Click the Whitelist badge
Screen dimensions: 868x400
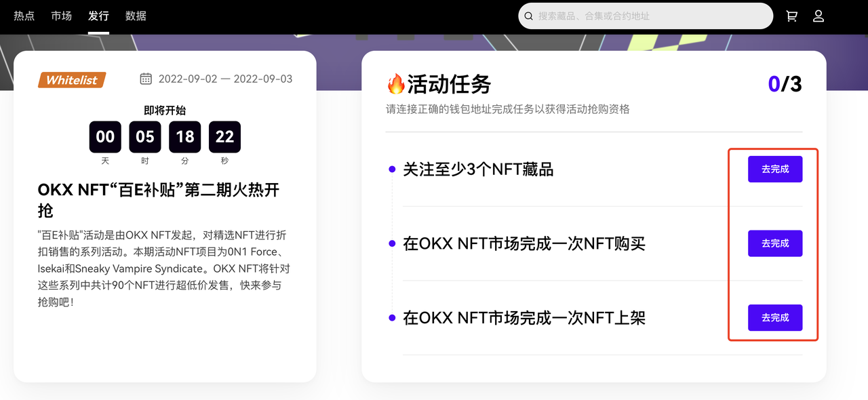coord(72,80)
